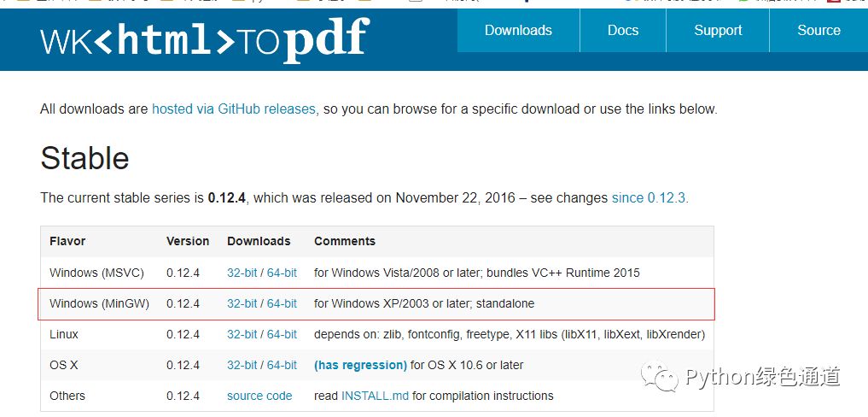Download Windows (MinGW) 32-bit build

click(x=242, y=304)
